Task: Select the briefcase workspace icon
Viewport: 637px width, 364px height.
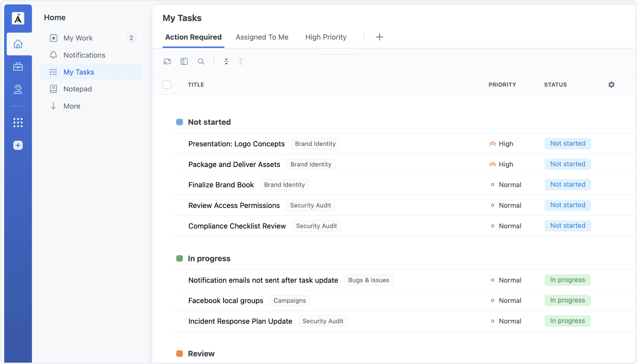Action: (18, 67)
